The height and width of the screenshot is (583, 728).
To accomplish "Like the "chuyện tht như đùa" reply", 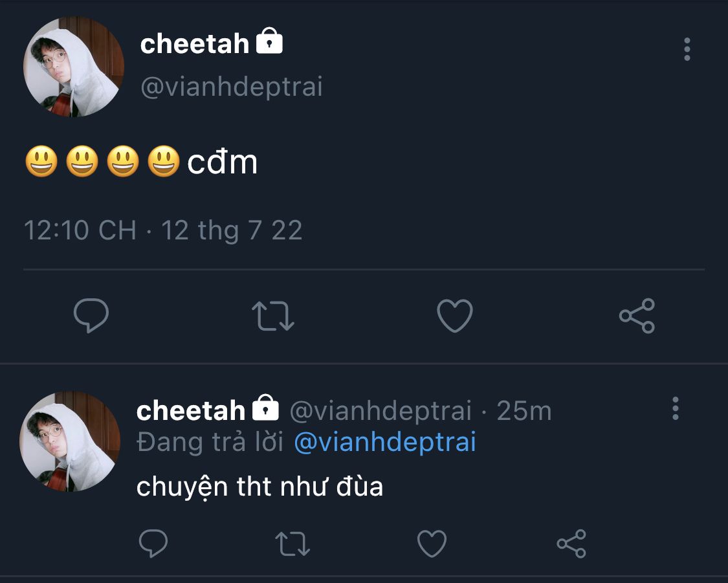I will tap(432, 544).
